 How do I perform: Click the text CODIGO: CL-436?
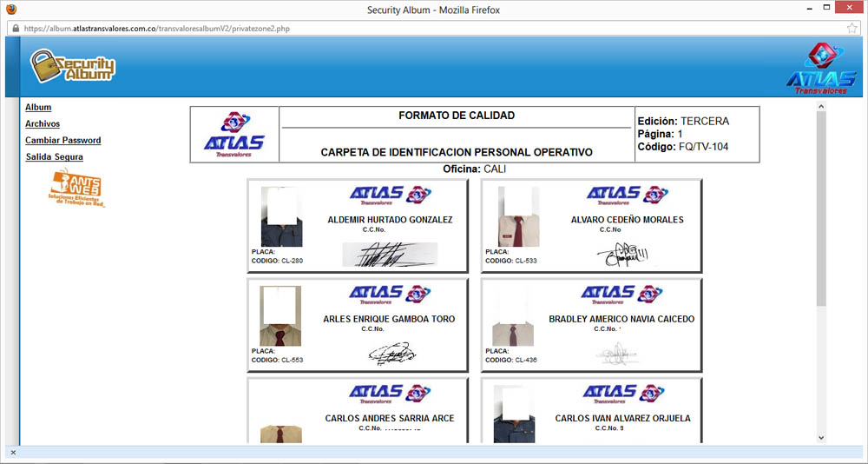click(x=511, y=361)
